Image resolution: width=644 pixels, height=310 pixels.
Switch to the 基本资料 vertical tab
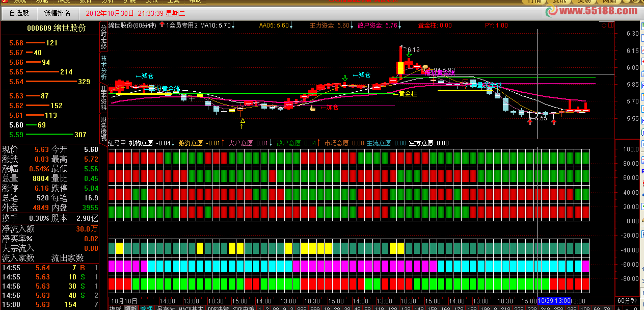coord(103,98)
